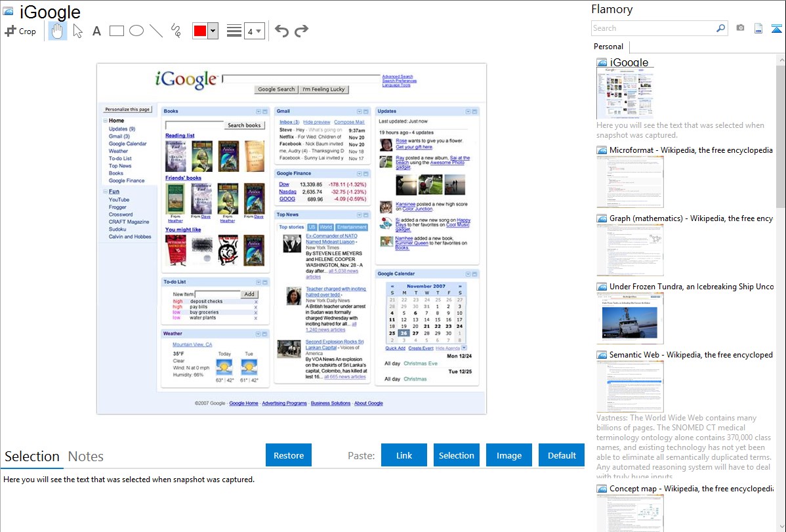Pick the rectangle shape tool

coord(116,31)
